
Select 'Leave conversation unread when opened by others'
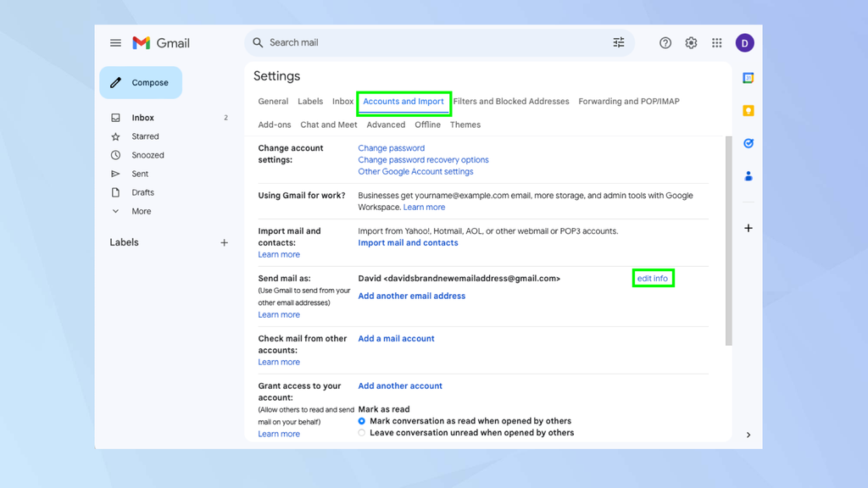click(363, 432)
